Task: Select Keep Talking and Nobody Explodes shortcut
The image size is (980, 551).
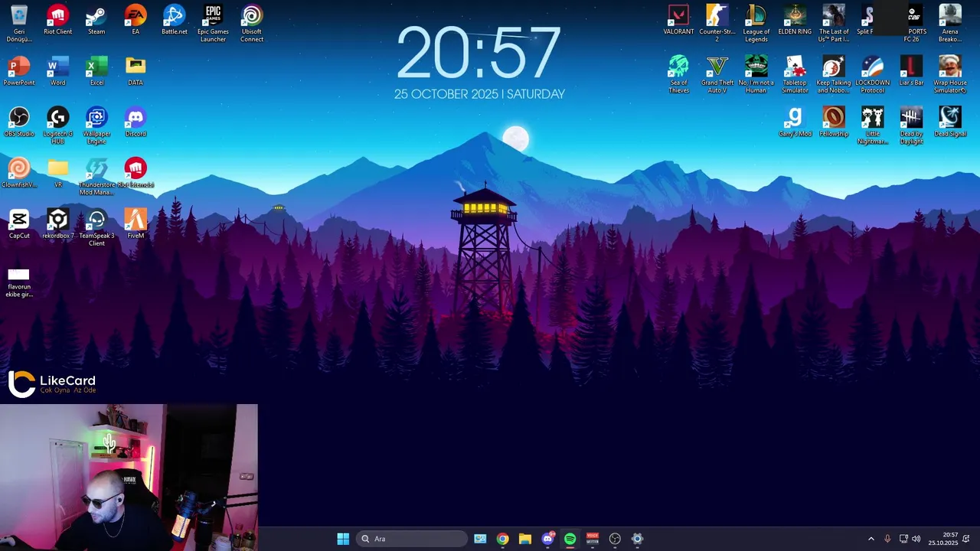Action: 834,74
